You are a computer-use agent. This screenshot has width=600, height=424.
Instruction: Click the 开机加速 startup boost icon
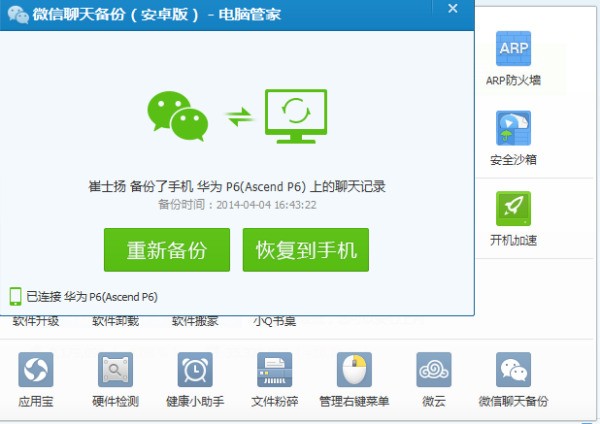pos(514,209)
